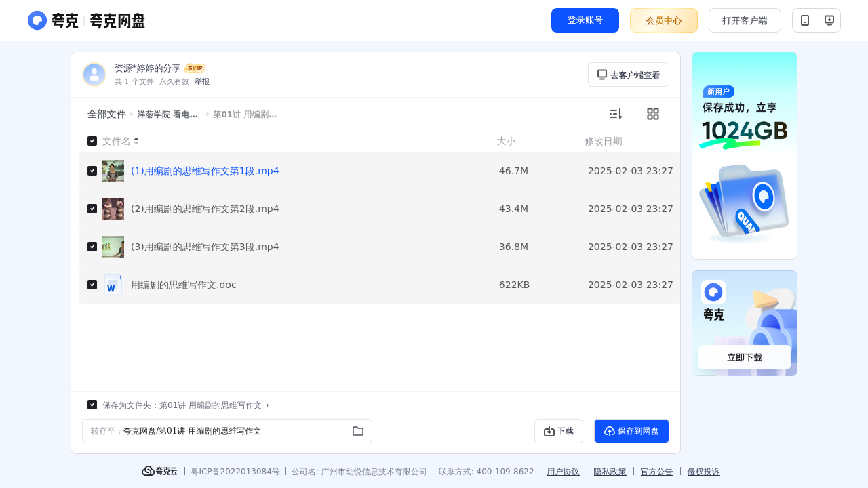
Task: Go to 洋葱学院 看电... breadcrumb
Action: 167,115
